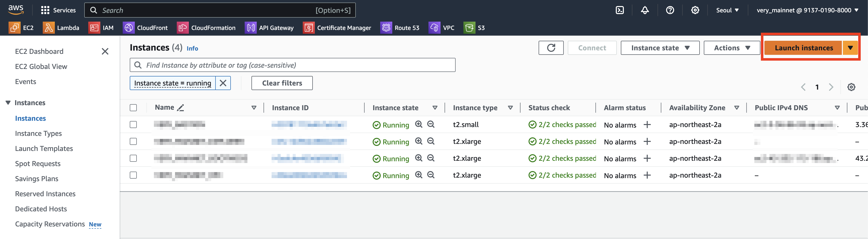Viewport: 868px width, 239px height.
Task: Click the Lambda shortcut icon
Action: (x=49, y=28)
